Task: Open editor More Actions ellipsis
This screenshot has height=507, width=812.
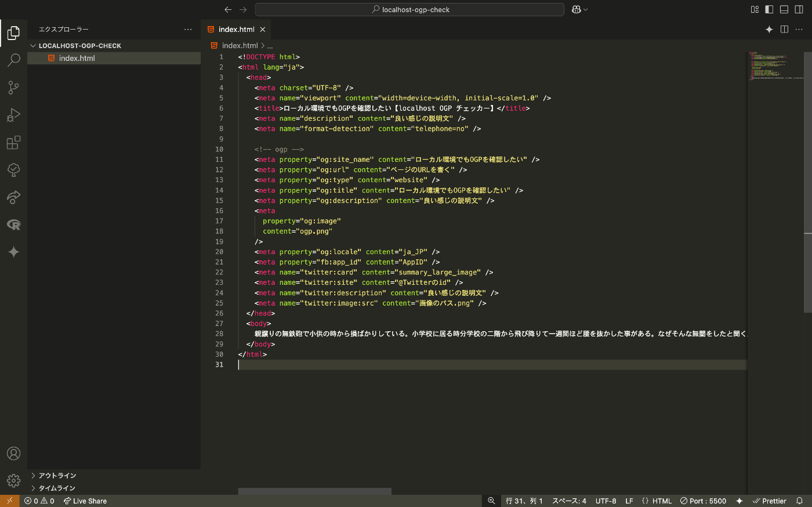Action: 799,30
